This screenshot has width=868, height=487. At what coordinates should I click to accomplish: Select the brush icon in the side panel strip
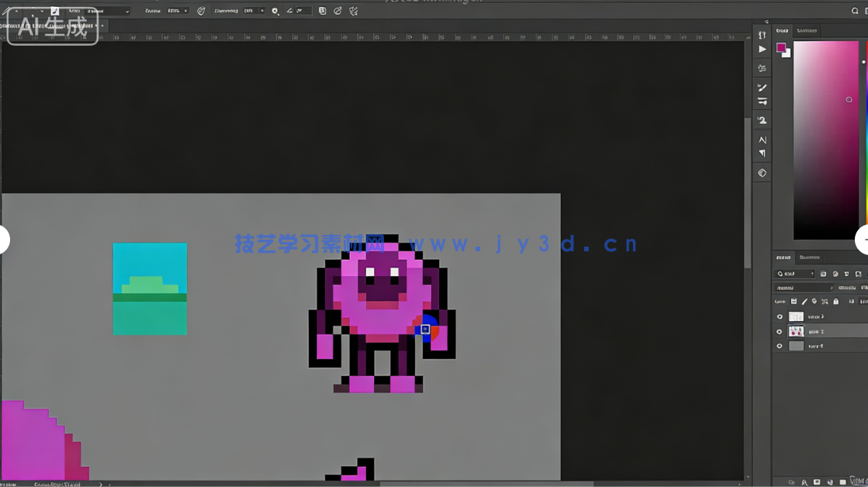pos(762,88)
